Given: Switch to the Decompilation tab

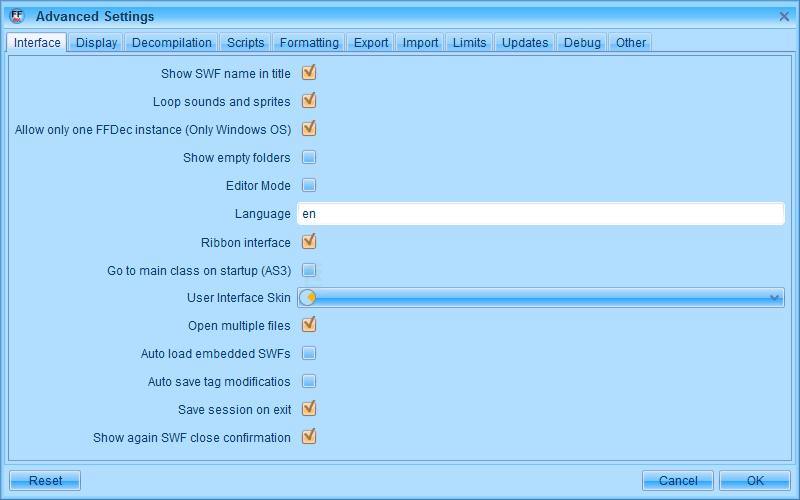Looking at the screenshot, I should click(172, 43).
